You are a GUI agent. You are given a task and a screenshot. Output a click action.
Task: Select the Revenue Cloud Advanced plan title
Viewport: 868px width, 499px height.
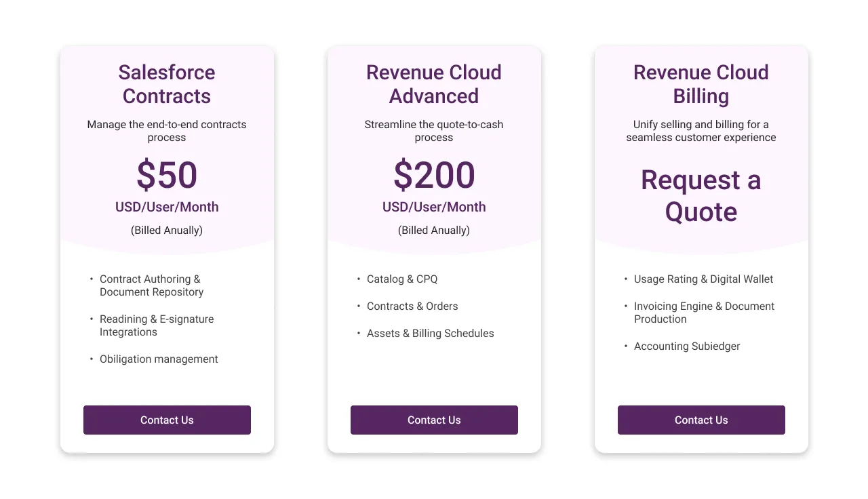coord(434,84)
